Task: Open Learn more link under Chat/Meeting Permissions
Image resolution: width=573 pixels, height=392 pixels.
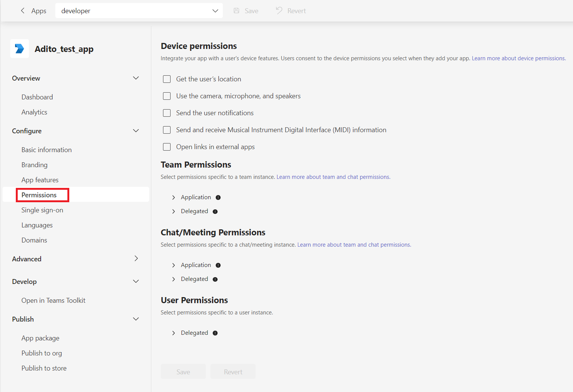Action: pos(354,245)
